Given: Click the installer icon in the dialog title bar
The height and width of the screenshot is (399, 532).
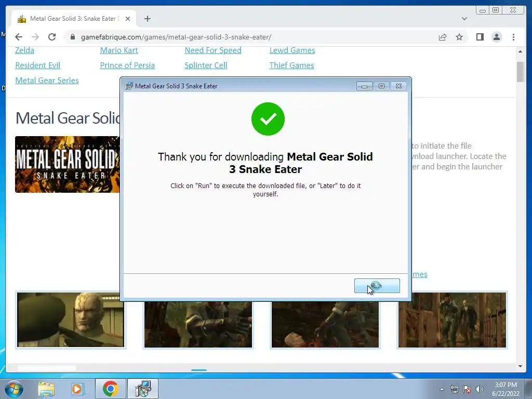Looking at the screenshot, I should (129, 86).
